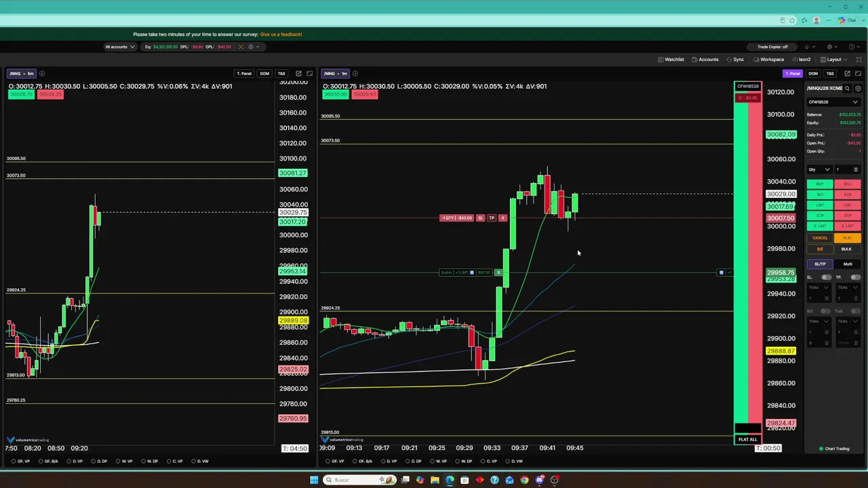Maximize the 5m chart panel

tap(310, 73)
